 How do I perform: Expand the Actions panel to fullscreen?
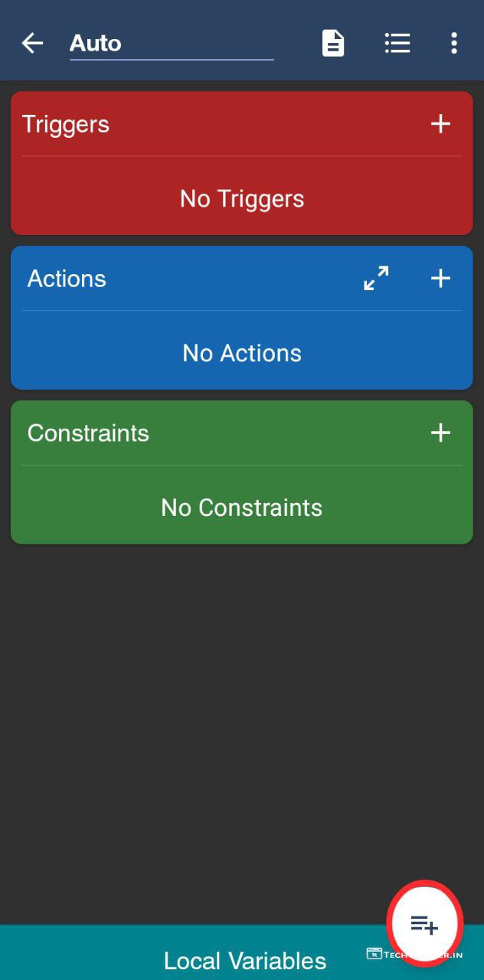(x=376, y=279)
